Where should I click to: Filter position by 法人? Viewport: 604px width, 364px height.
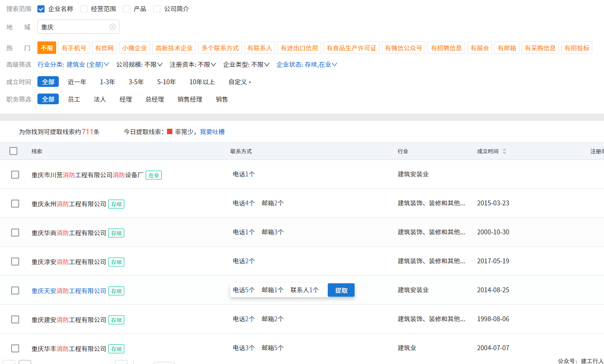point(100,99)
